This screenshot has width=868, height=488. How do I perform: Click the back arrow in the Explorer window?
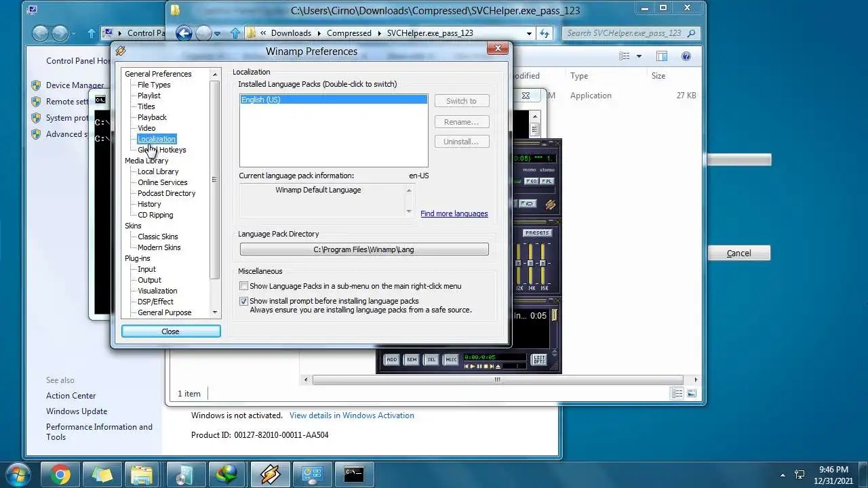pos(184,33)
